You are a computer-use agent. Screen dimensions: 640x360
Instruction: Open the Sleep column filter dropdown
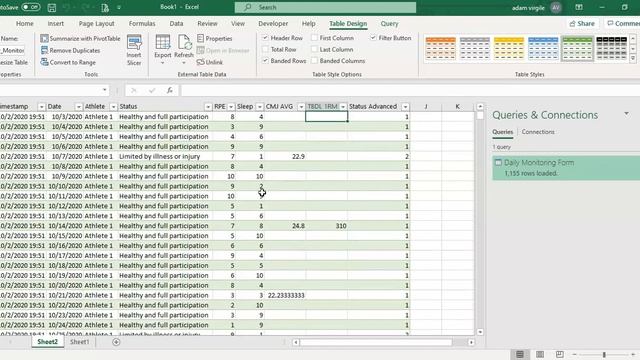(x=259, y=107)
